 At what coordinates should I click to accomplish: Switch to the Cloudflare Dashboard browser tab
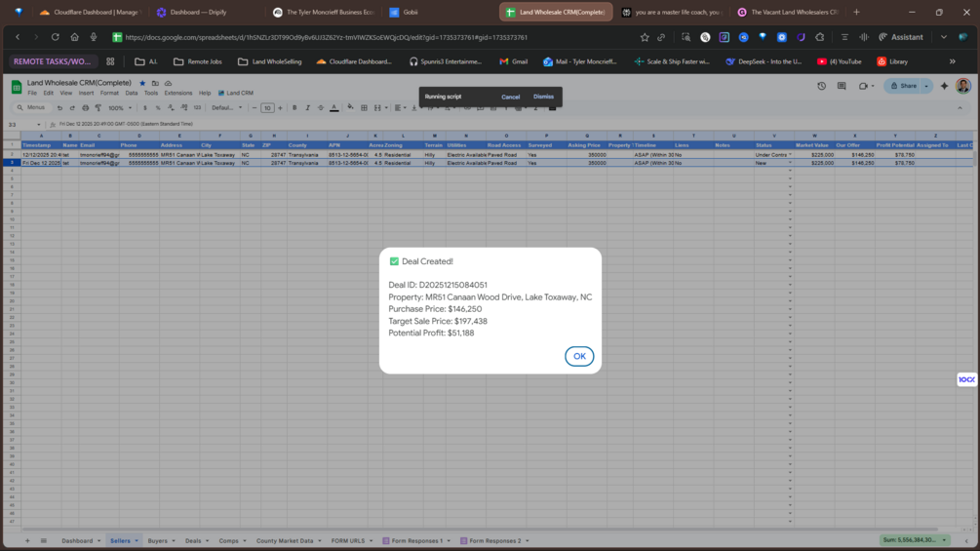tap(91, 12)
